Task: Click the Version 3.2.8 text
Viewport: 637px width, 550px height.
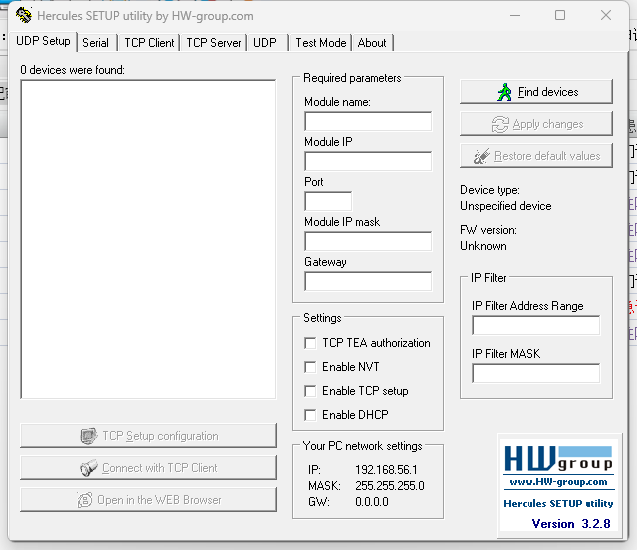Action: tap(571, 524)
